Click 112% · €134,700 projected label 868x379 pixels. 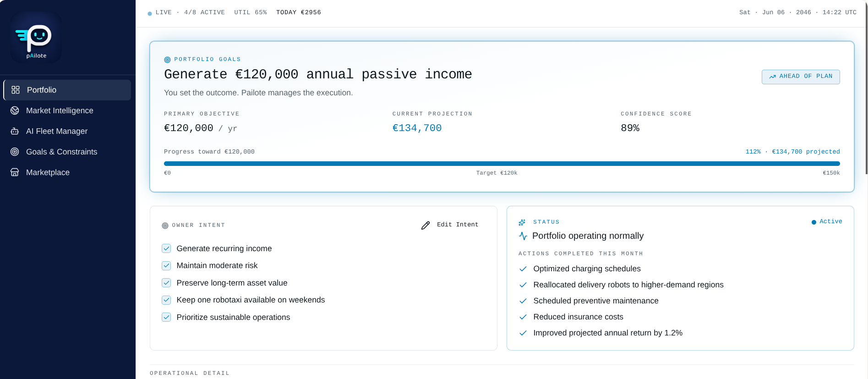point(792,152)
